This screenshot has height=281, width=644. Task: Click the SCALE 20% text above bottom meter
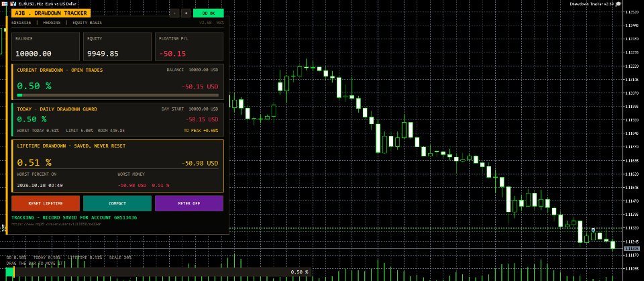[119, 258]
